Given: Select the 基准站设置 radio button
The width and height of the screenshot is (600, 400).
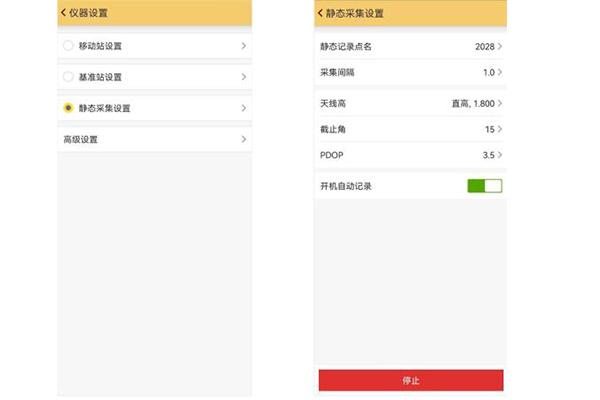Looking at the screenshot, I should click(x=68, y=77).
